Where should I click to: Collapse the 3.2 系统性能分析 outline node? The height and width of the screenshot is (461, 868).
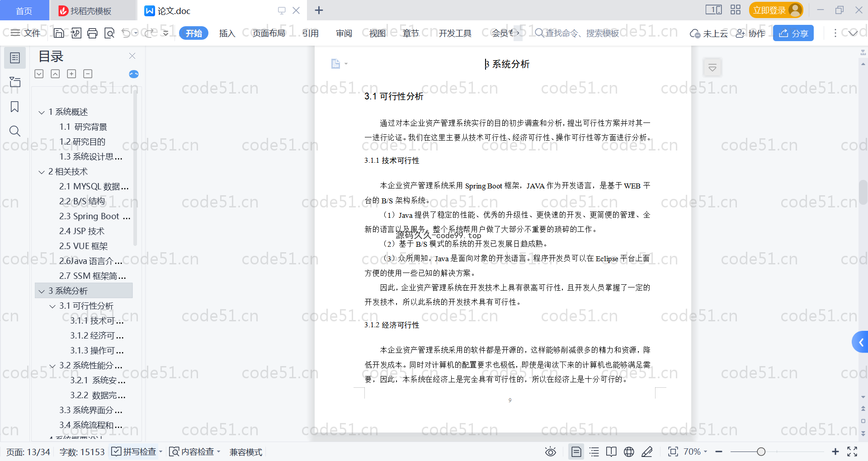coord(52,366)
